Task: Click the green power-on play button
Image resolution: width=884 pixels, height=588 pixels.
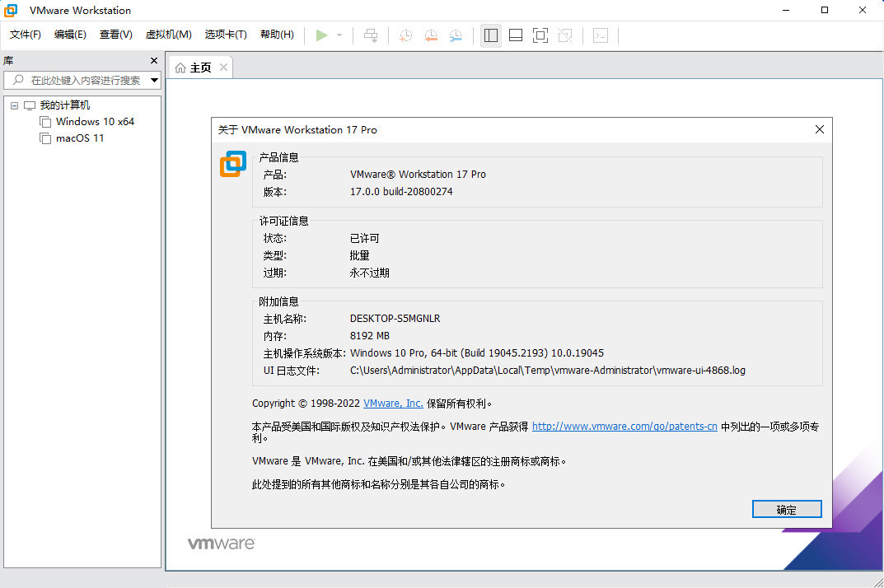Action: [322, 35]
